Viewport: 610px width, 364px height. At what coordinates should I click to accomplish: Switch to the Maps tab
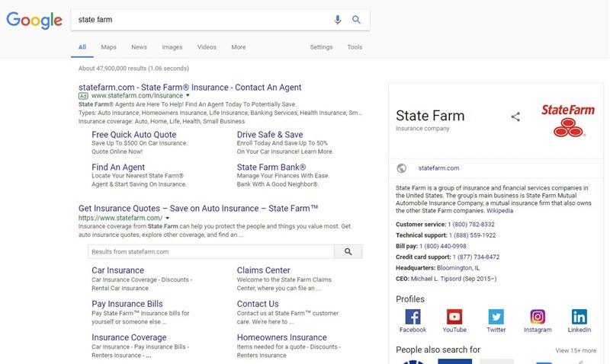108,47
